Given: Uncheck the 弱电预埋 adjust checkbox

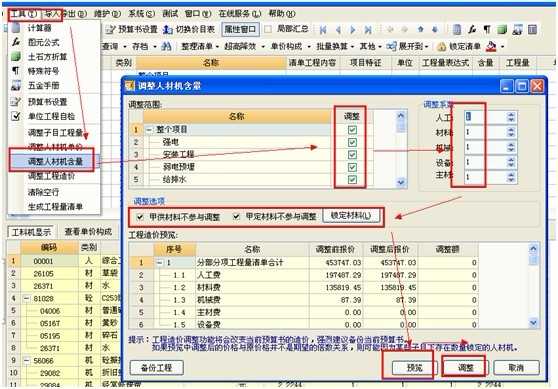Looking at the screenshot, I should tap(352, 167).
